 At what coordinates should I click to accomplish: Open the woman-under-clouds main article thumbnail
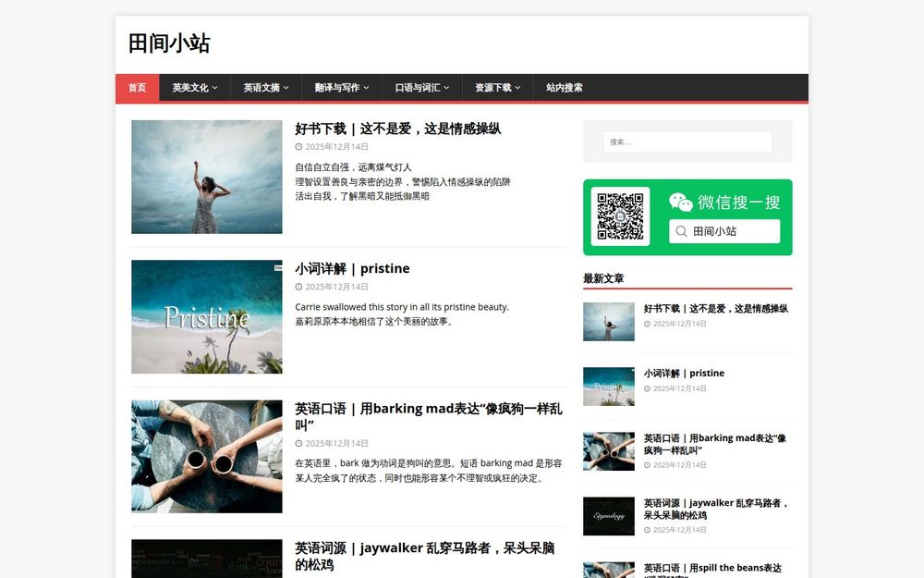click(x=207, y=177)
